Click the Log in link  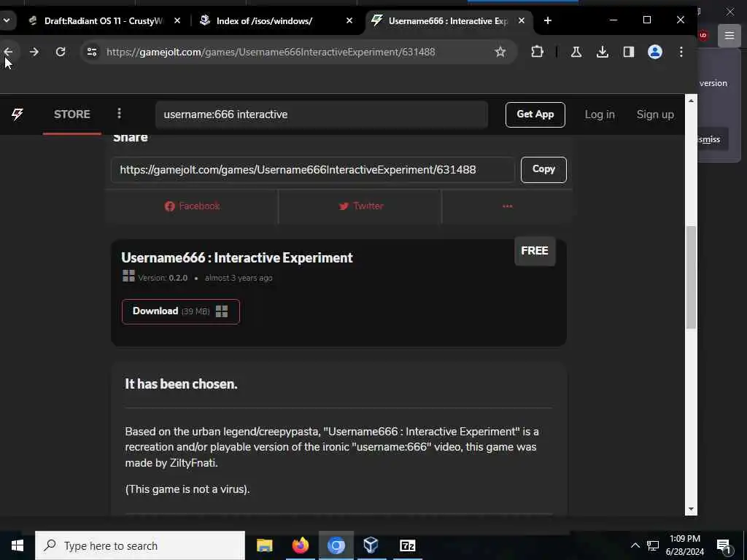click(x=600, y=114)
